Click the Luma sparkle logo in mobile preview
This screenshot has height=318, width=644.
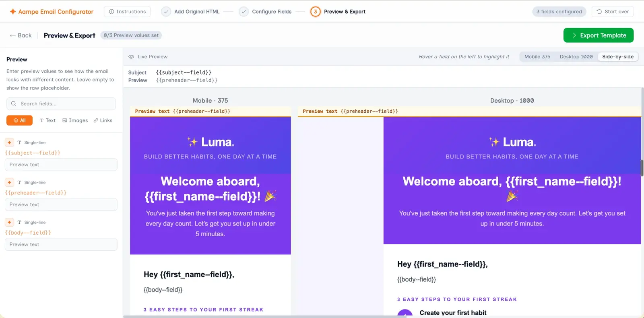click(192, 142)
